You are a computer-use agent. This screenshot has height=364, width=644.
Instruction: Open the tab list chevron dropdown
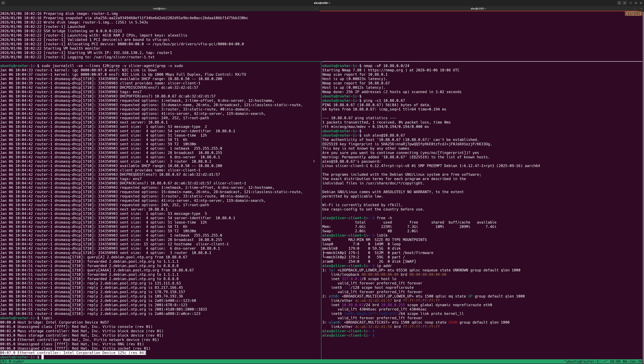(x=641, y=8)
